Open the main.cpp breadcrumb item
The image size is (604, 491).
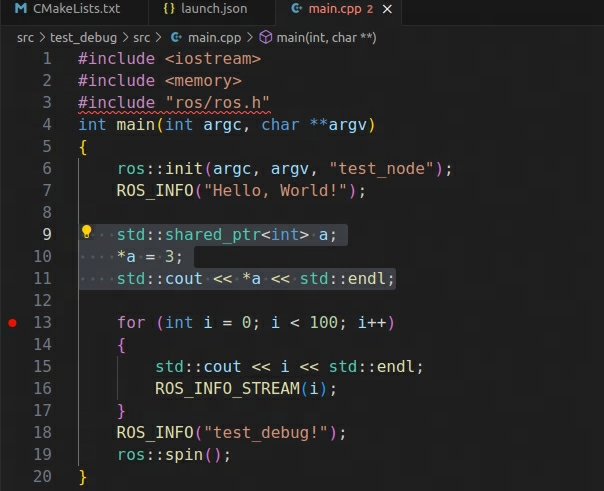pos(214,38)
